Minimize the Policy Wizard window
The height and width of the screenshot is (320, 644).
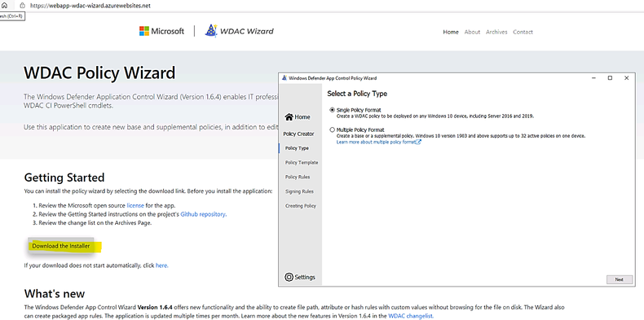point(594,78)
